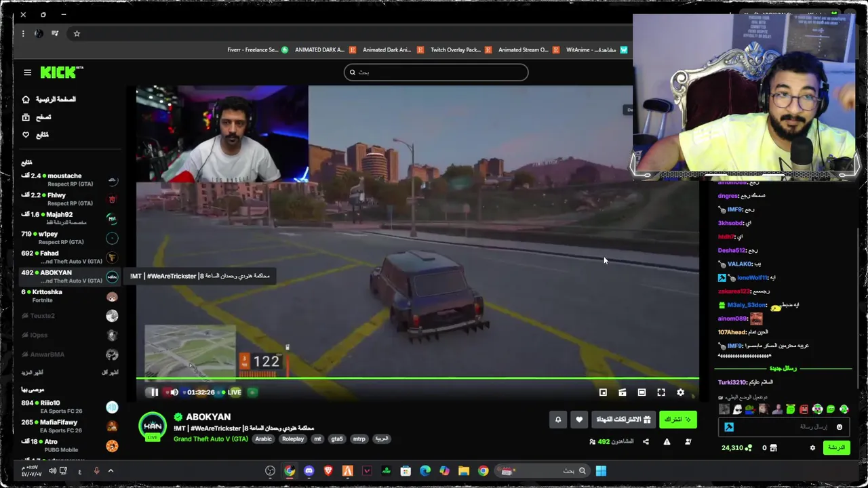Image resolution: width=868 pixels, height=488 pixels.
Task: Toggle mini player mode icon
Action: point(603,392)
